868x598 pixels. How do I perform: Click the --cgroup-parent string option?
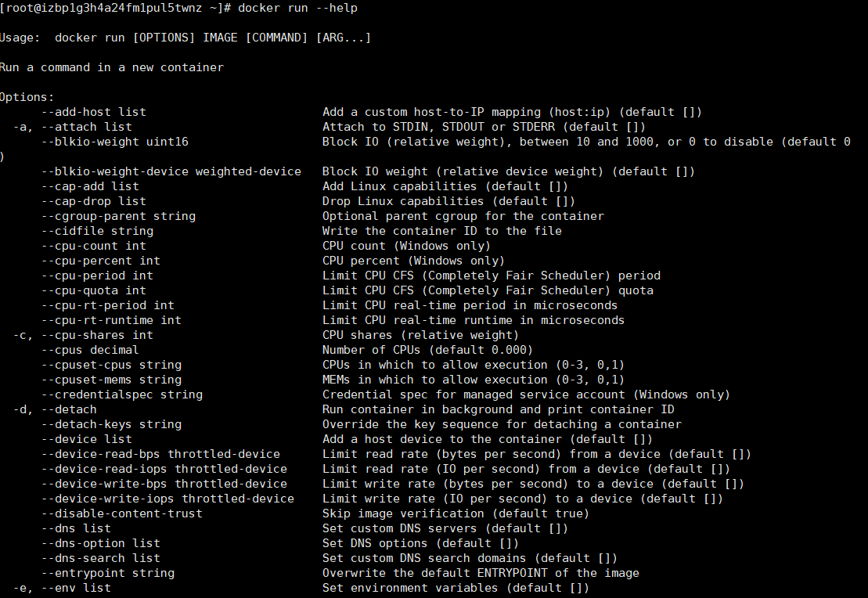pyautogui.click(x=118, y=217)
